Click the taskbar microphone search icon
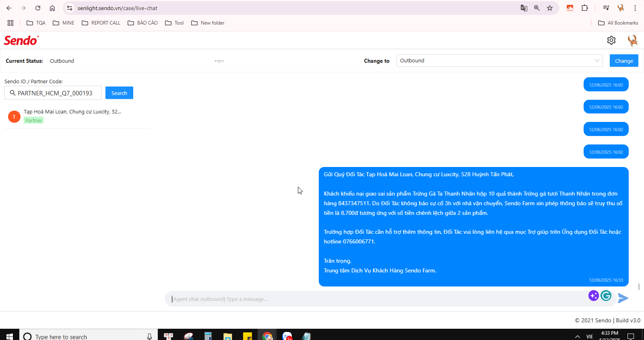 click(149, 336)
